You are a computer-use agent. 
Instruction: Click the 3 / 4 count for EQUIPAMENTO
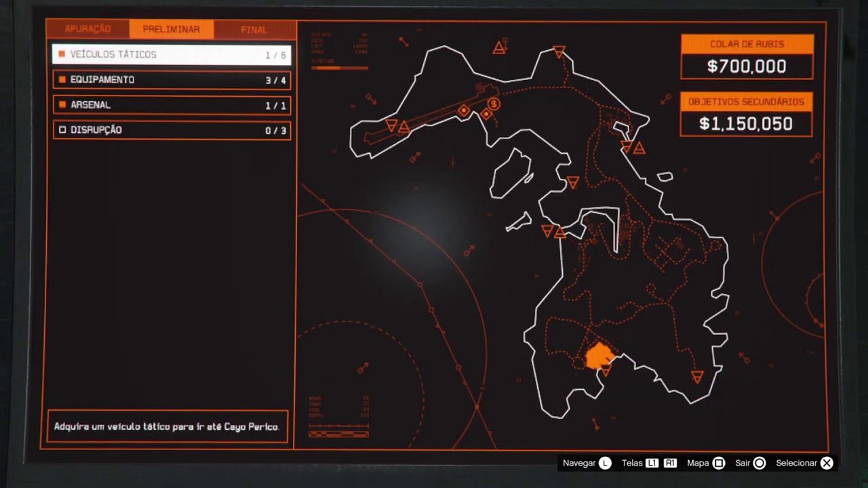click(x=275, y=80)
